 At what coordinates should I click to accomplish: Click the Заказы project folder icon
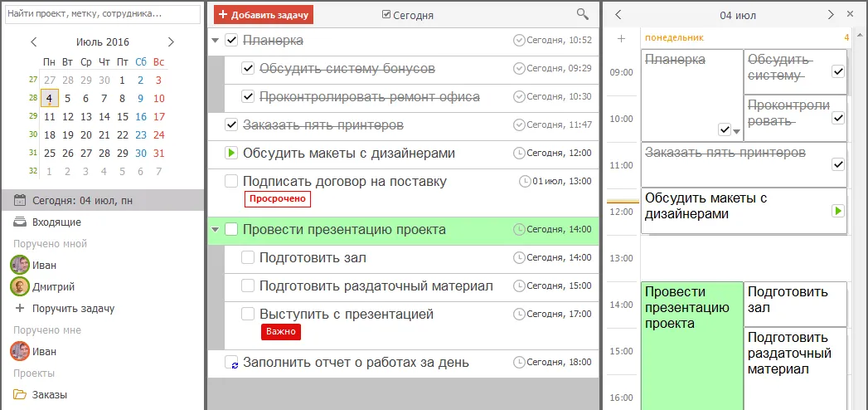point(20,395)
